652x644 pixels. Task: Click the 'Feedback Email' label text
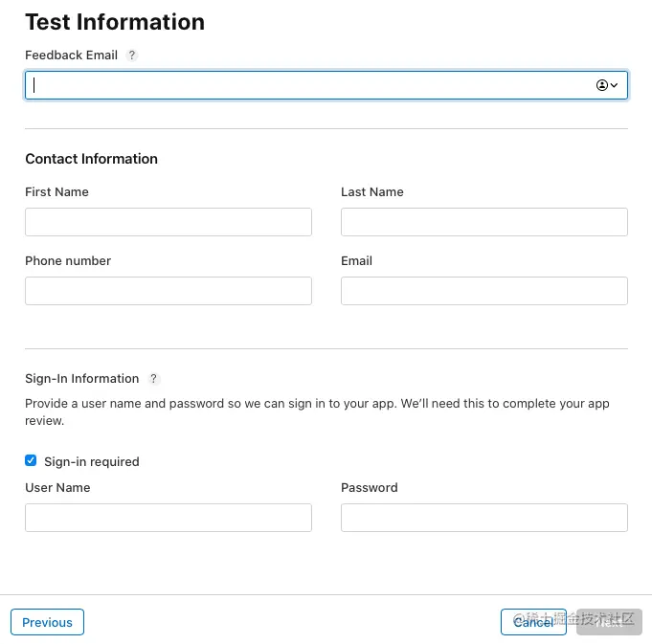pos(72,55)
